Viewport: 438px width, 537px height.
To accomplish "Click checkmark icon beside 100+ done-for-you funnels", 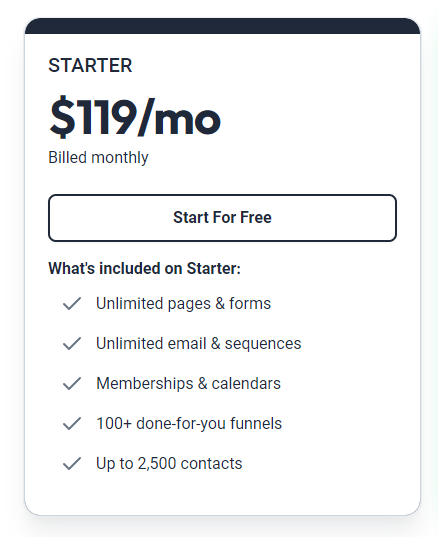I will tap(72, 424).
